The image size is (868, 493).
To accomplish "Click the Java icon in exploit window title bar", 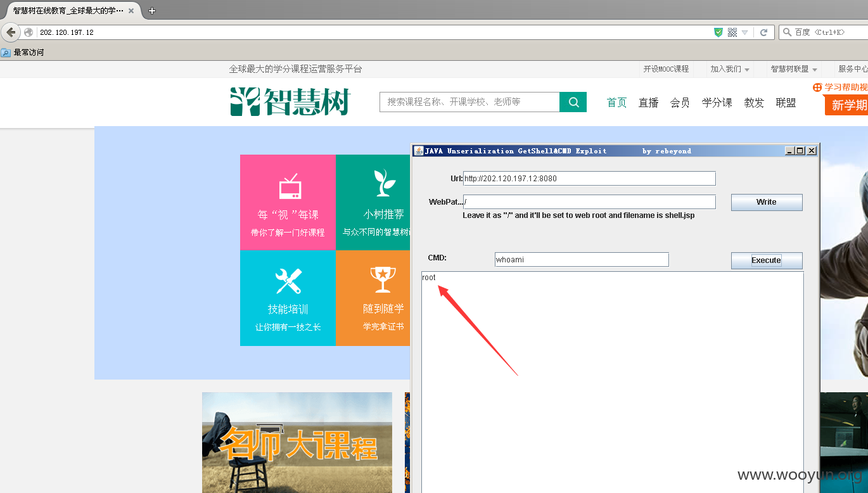I will pos(418,151).
